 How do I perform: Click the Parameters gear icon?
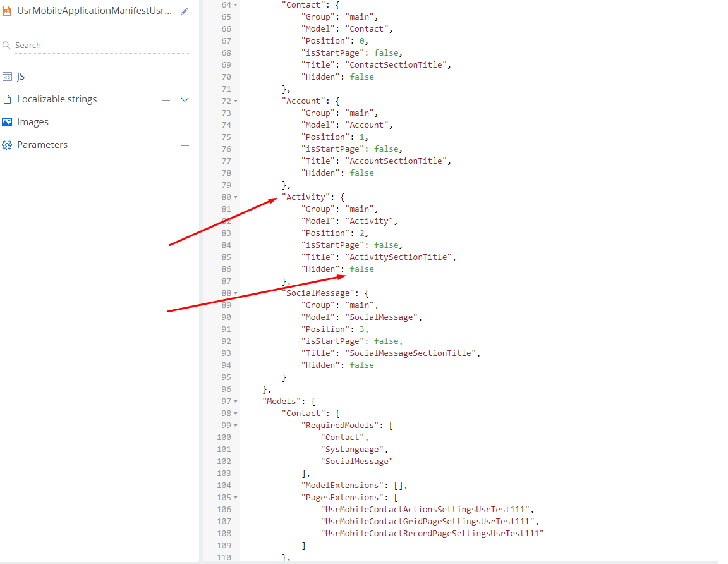point(7,145)
